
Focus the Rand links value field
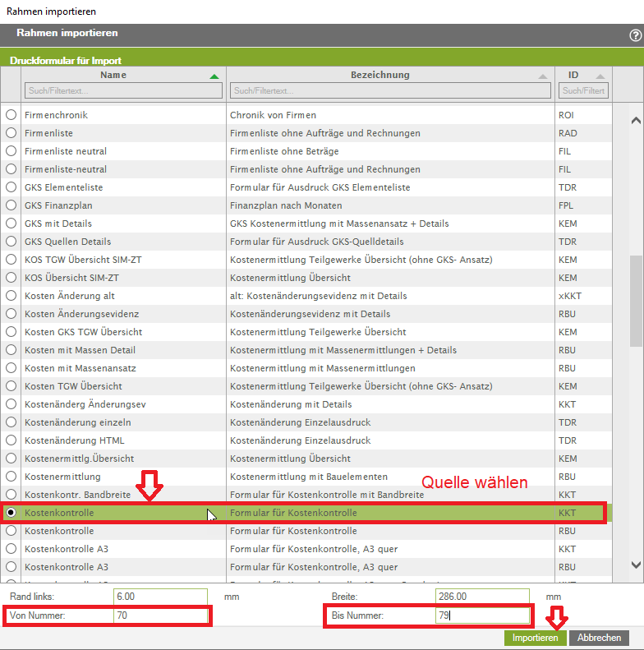[x=161, y=597]
